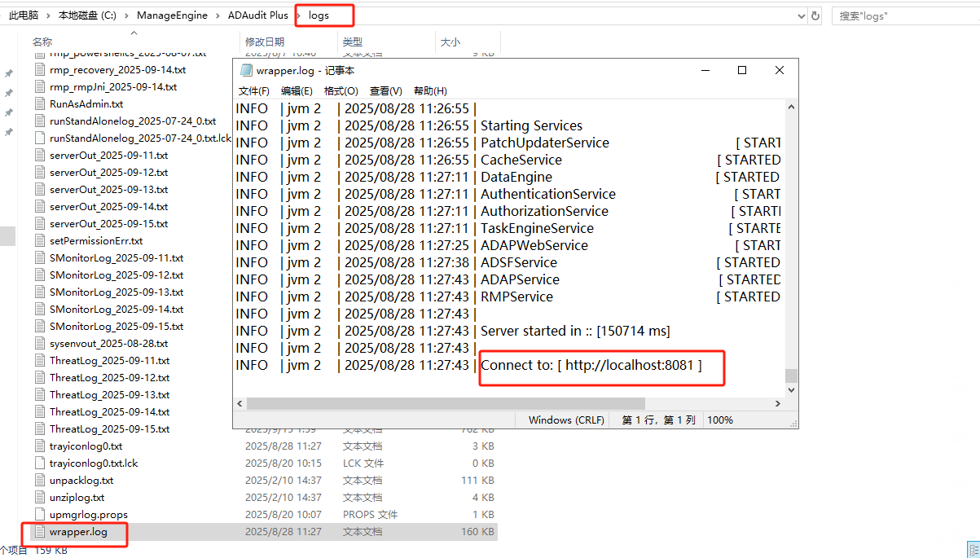The height and width of the screenshot is (558, 980).
Task: Select the trayiconlog0.txt.lck file icon
Action: pyautogui.click(x=40, y=464)
